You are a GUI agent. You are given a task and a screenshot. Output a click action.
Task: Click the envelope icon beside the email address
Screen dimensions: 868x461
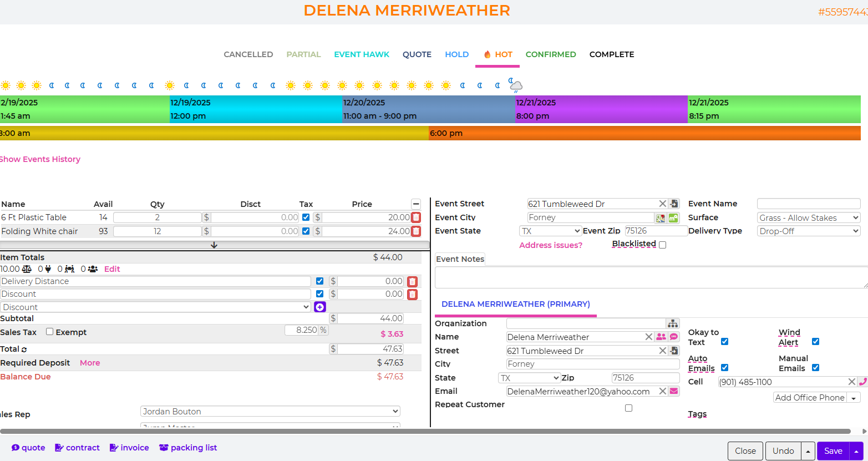pos(673,391)
